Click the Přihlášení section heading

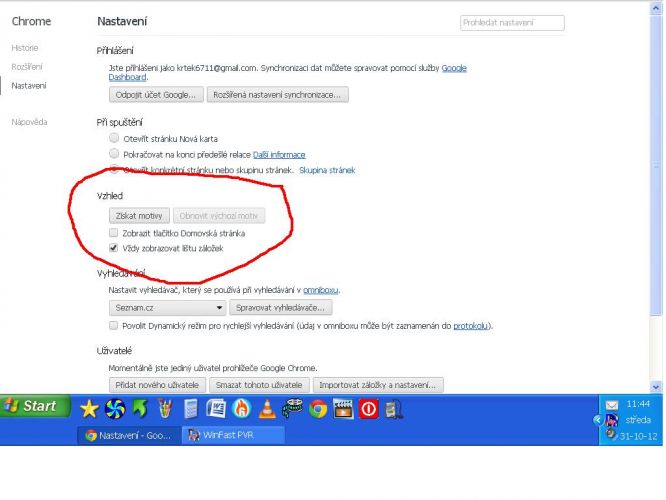115,51
